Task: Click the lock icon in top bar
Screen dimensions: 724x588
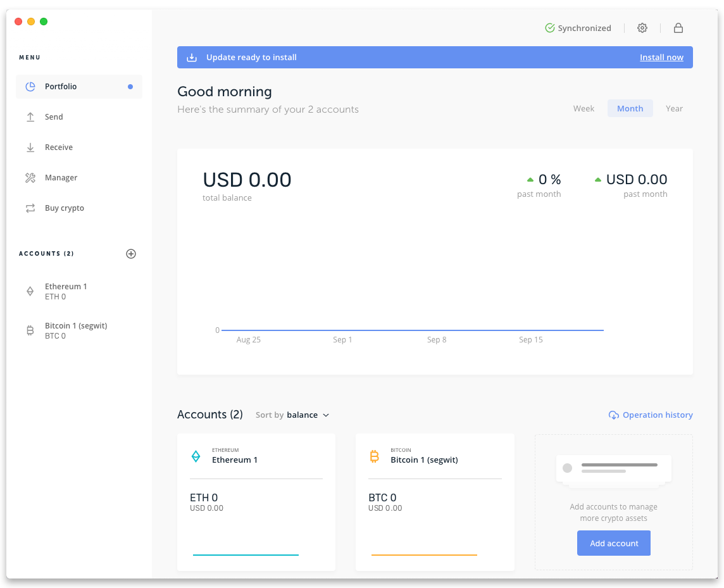Action: [x=678, y=28]
